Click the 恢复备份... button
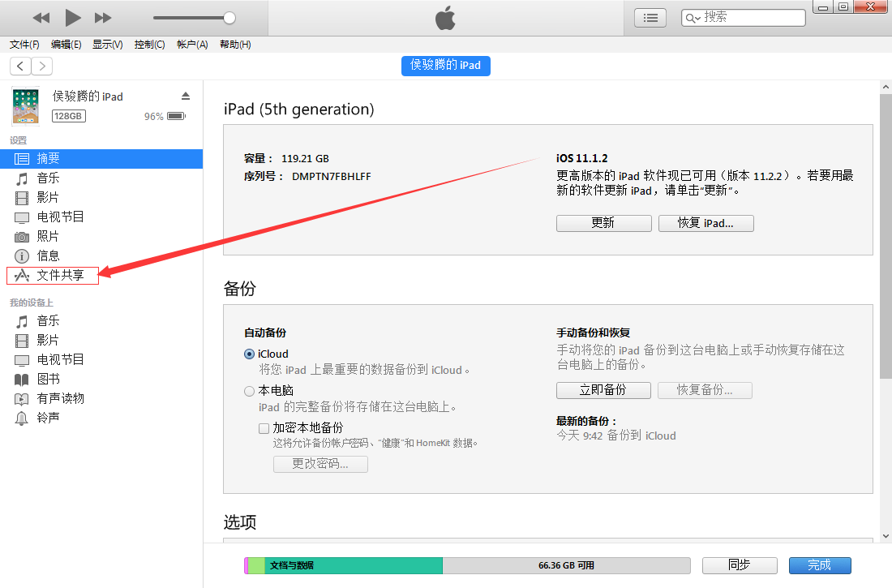892x588 pixels. click(x=705, y=390)
